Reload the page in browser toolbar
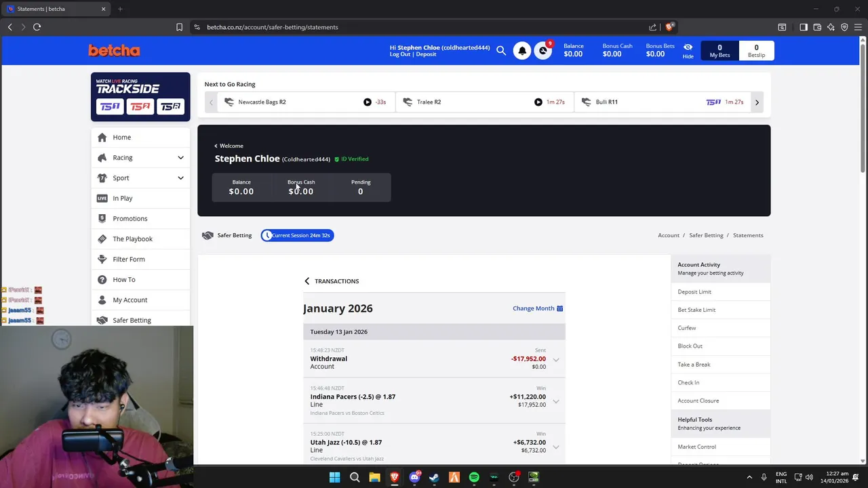This screenshot has width=868, height=488. coord(37,27)
